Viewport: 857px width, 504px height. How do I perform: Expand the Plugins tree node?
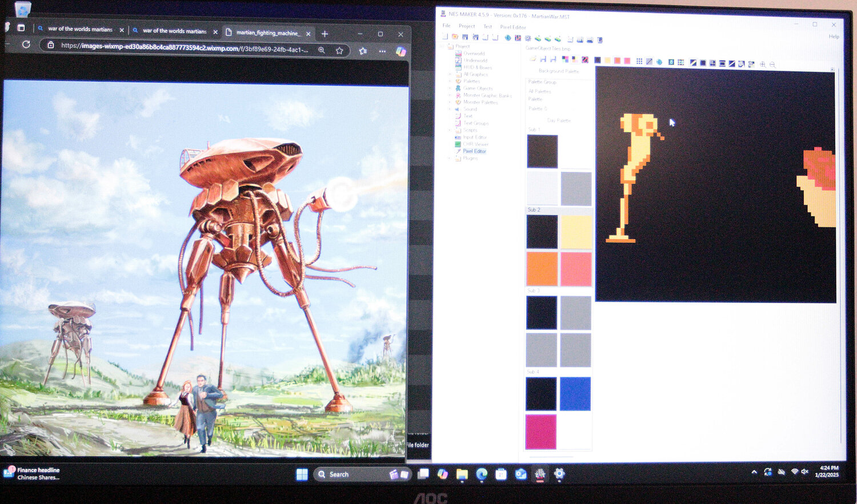(450, 158)
